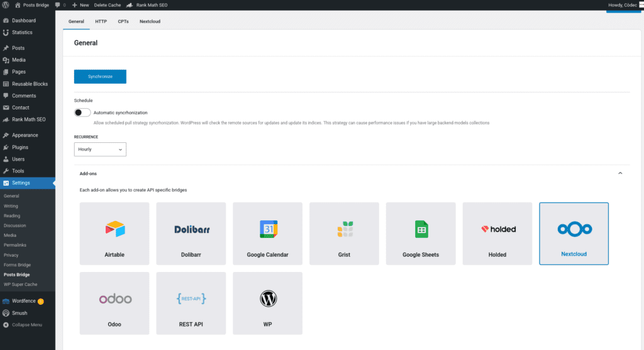Switch to the General tab
Screen dimensions: 644x350
(76, 21)
